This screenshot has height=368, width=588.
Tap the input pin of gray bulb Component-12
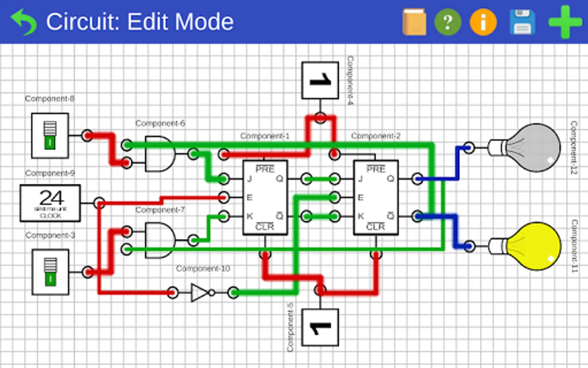point(469,148)
